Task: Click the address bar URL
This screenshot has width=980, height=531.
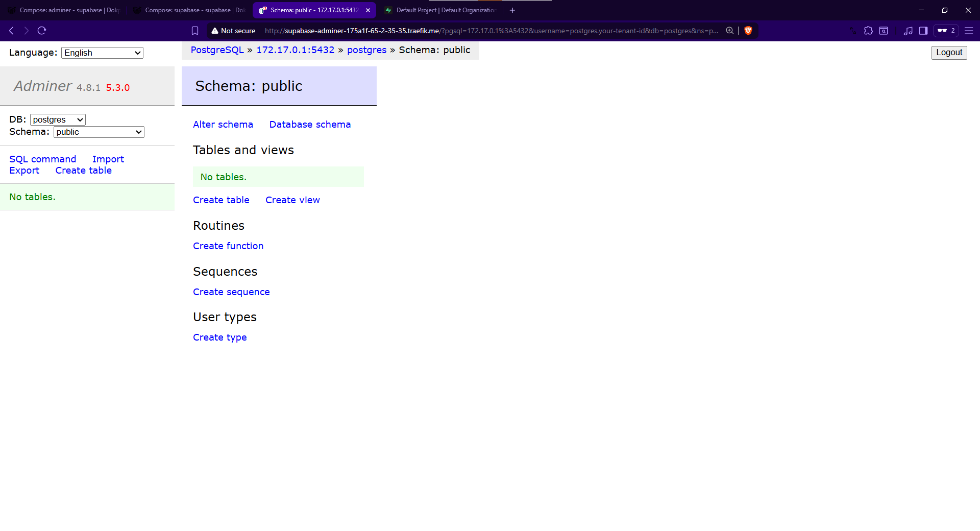Action: pos(491,31)
